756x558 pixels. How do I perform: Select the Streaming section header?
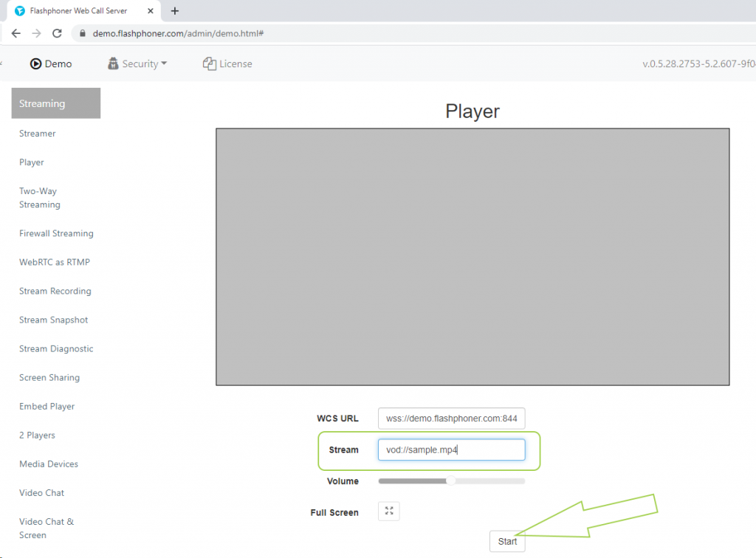[56, 103]
